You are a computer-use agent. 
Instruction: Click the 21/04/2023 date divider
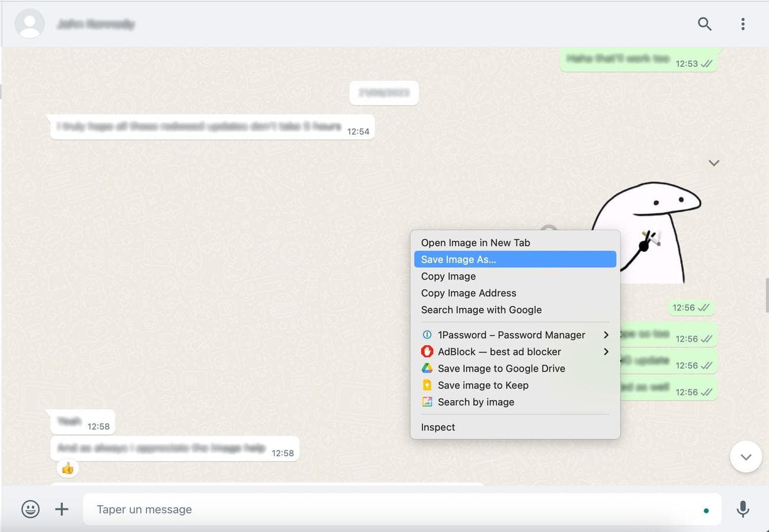[384, 93]
